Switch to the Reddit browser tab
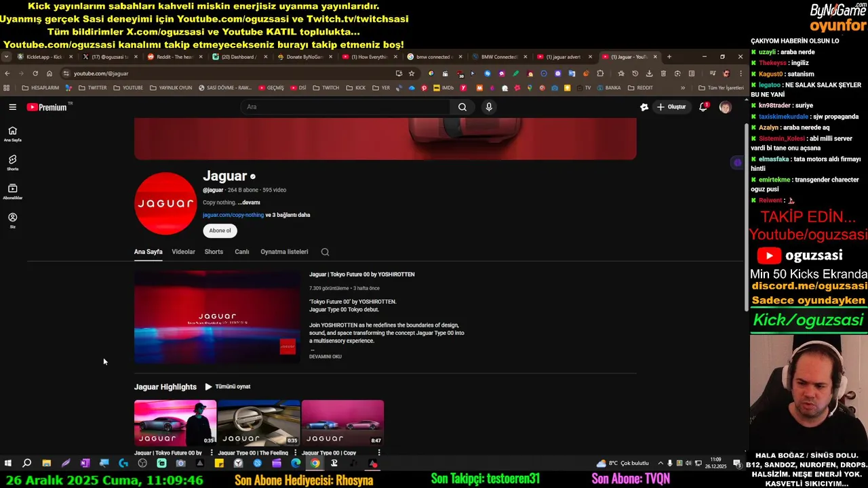 (x=174, y=57)
